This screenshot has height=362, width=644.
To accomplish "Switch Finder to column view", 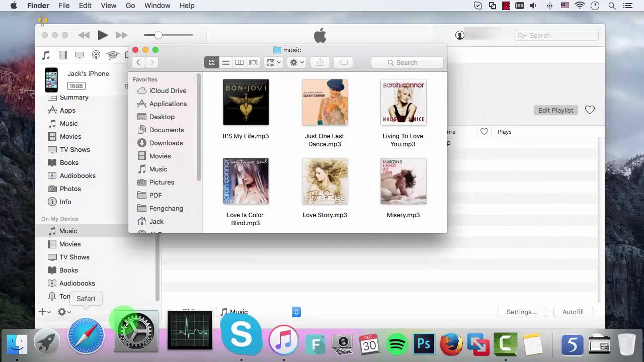I will tap(239, 62).
